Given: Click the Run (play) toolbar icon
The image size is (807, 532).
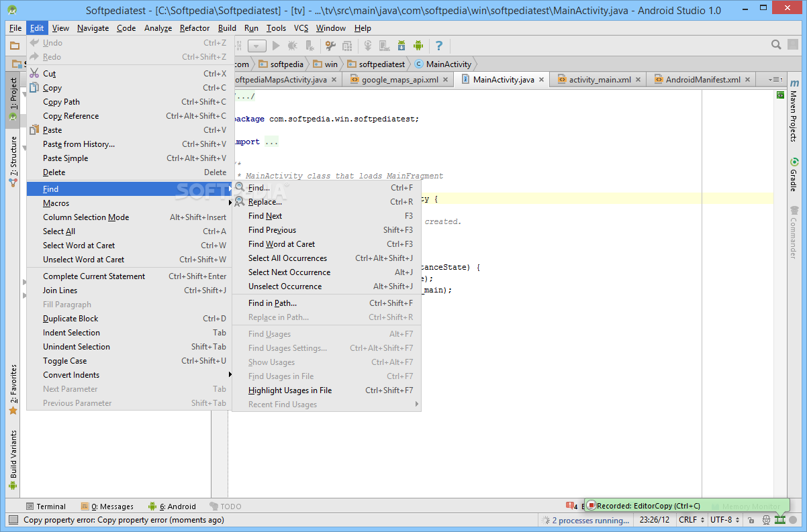Looking at the screenshot, I should click(x=276, y=46).
